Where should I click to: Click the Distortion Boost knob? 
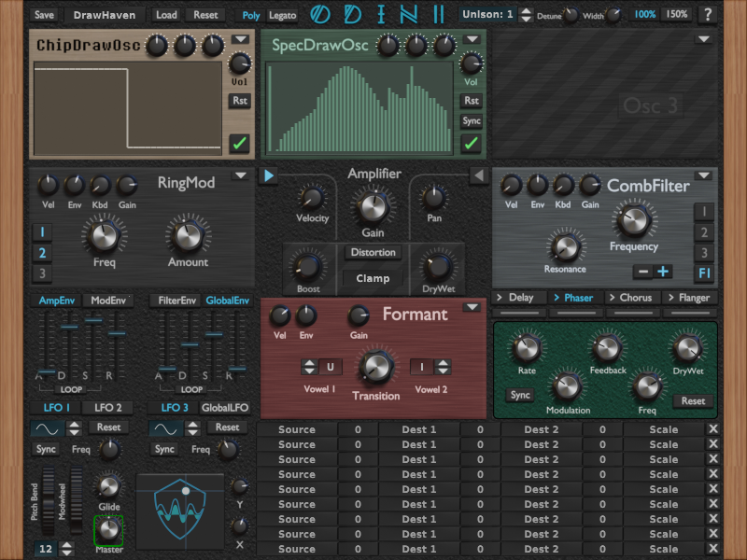(x=307, y=267)
